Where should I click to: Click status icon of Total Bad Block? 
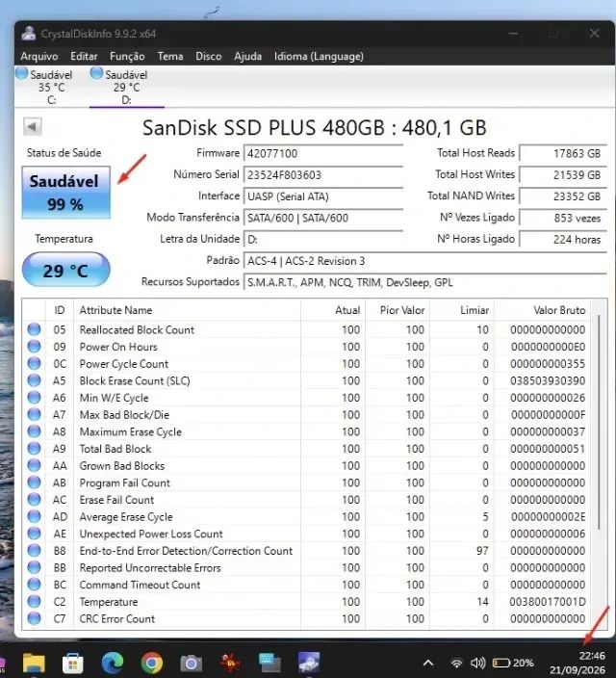pos(34,449)
